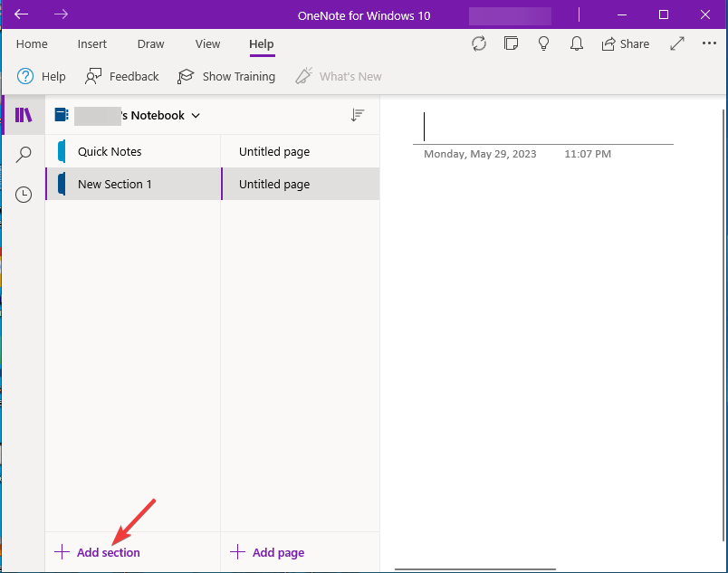Select the Help tab
The height and width of the screenshot is (573, 728).
(x=262, y=44)
